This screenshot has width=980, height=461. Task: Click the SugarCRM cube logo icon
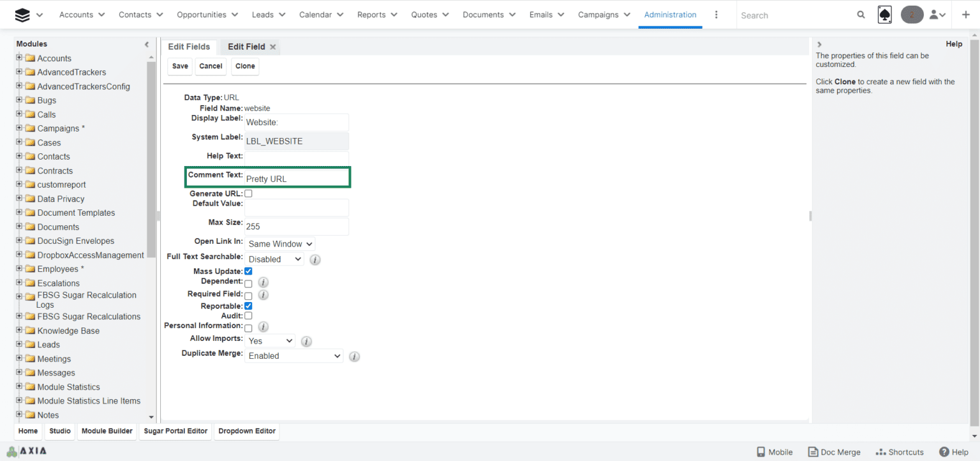coord(22,15)
